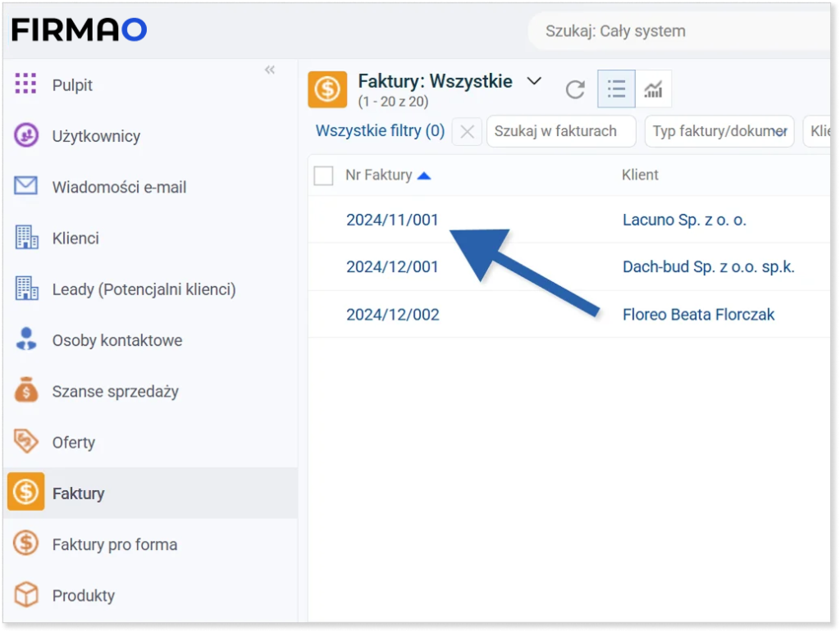This screenshot has height=632, width=840.
Task: Click the Szanse sprzedaży money bag icon
Action: click(x=26, y=391)
